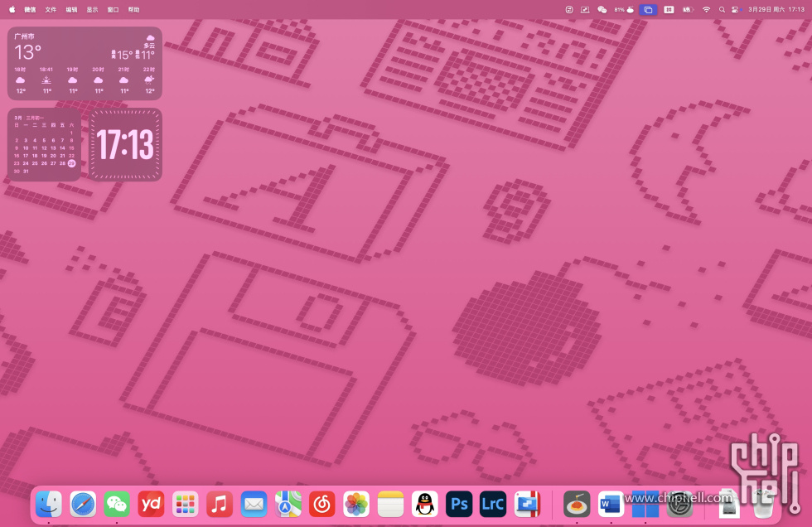Click highlighted day 29 in calendar widget
The height and width of the screenshot is (527, 812).
point(71,163)
